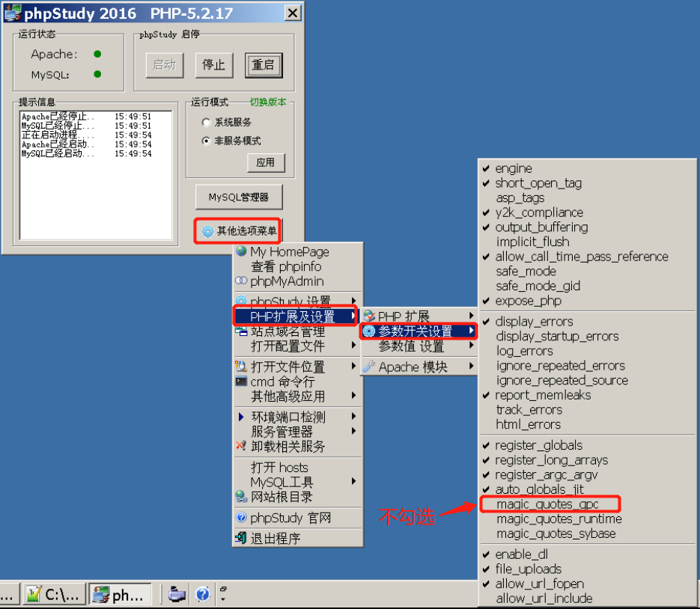This screenshot has width=700, height=609.
Task: Click the 启动 button
Action: coord(165,65)
